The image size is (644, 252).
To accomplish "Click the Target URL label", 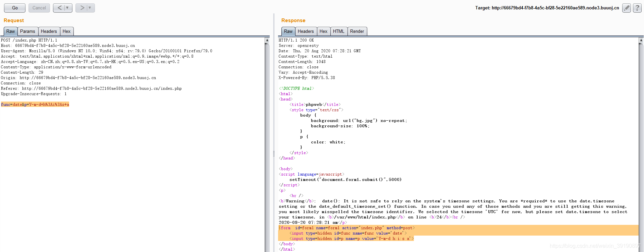I will coord(547,8).
